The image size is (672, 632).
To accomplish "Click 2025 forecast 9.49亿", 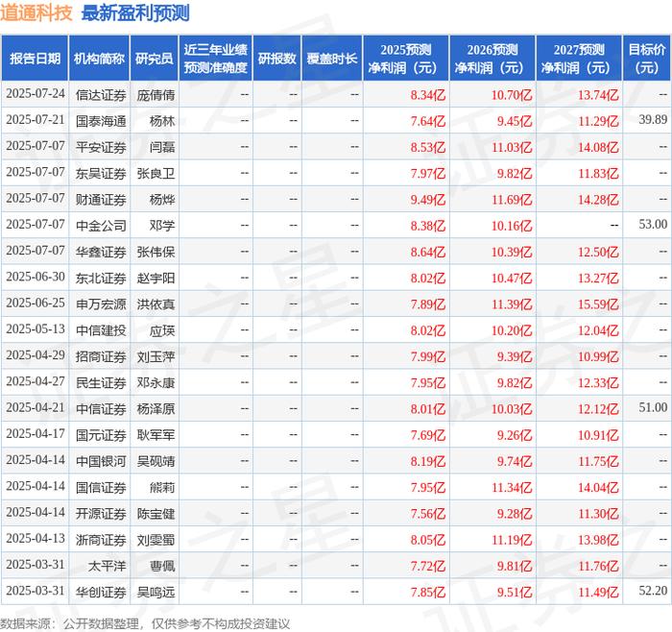I will click(428, 200).
